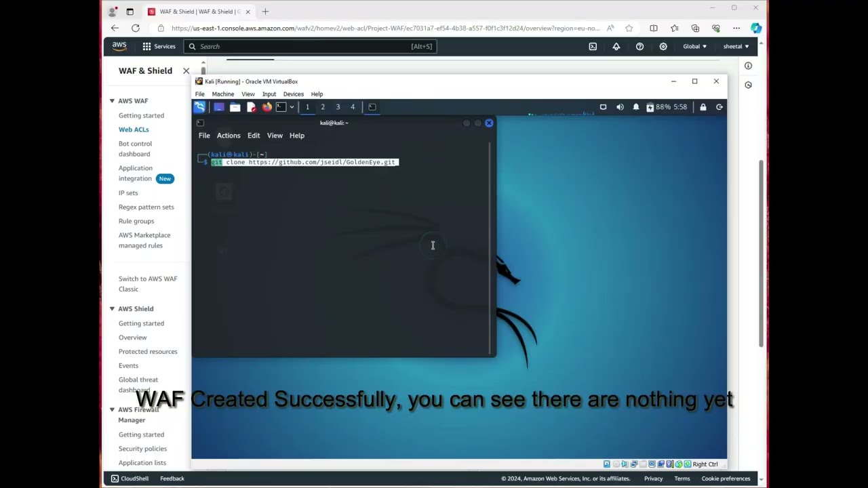Open a new browser tab
This screenshot has width=868, height=488.
(x=265, y=12)
